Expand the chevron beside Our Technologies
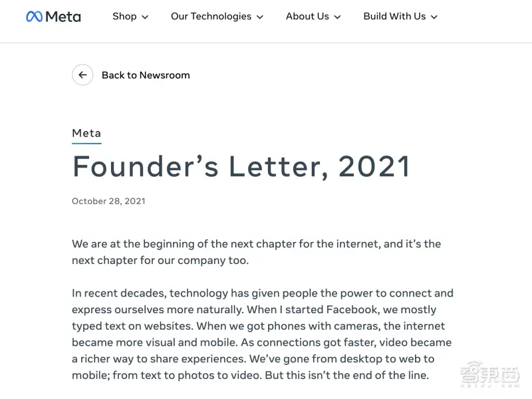The width and height of the screenshot is (532, 399). 260,17
